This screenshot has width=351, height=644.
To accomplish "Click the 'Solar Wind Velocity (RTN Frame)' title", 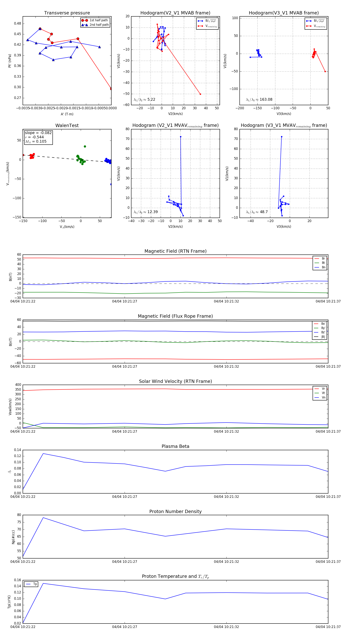I will (175, 381).
